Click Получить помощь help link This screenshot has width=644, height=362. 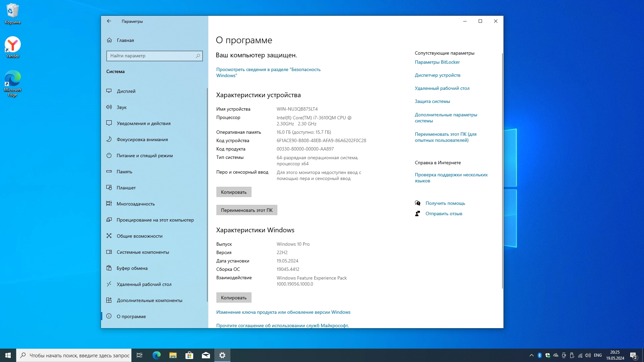(x=445, y=203)
